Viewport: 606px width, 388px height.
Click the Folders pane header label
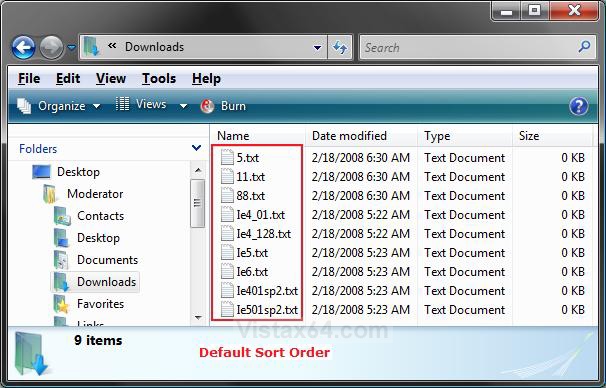38,149
